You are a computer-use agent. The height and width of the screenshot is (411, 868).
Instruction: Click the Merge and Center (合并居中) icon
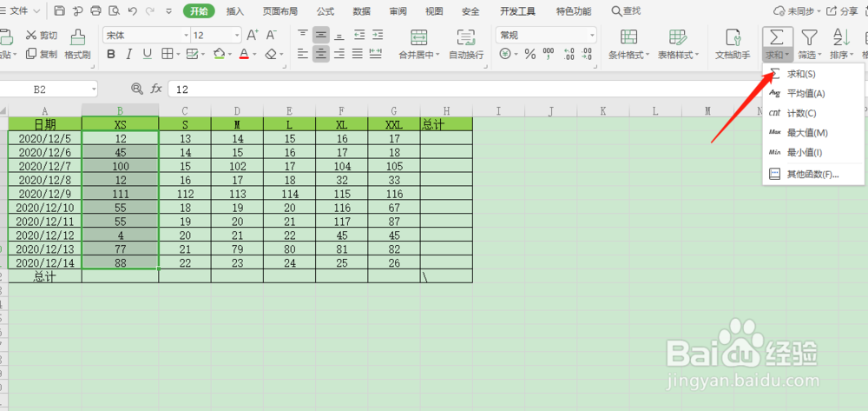[419, 36]
